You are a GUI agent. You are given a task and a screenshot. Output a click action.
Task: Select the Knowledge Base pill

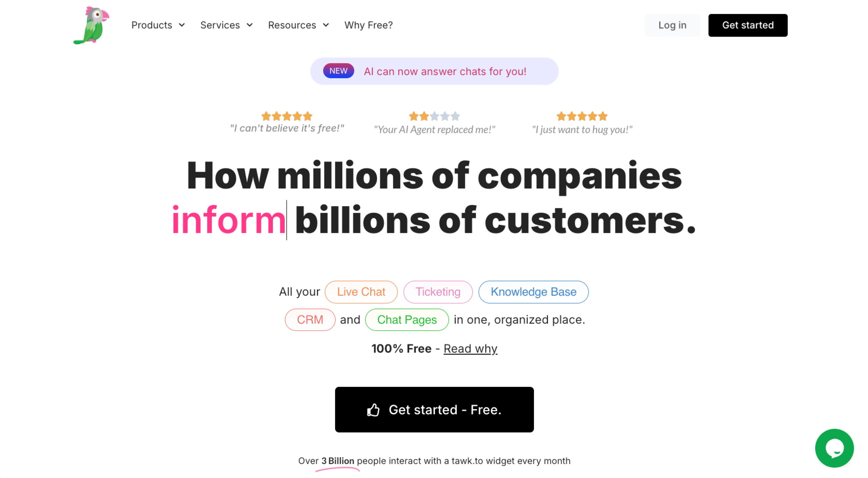[x=533, y=292]
